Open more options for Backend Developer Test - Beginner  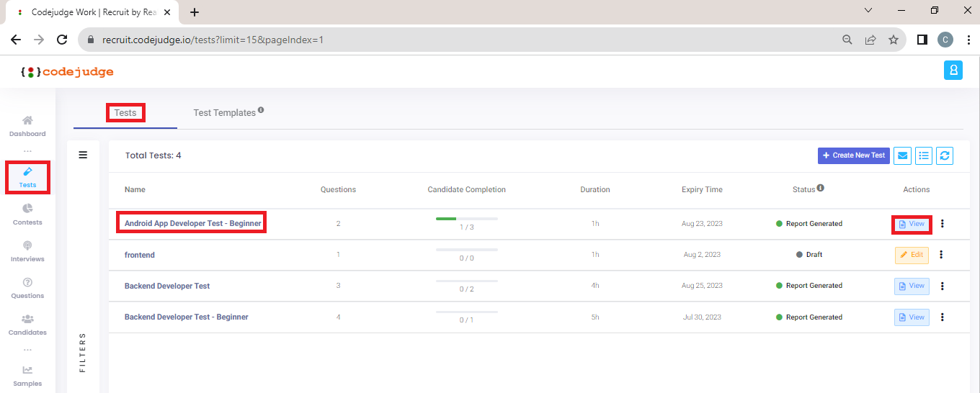(942, 317)
